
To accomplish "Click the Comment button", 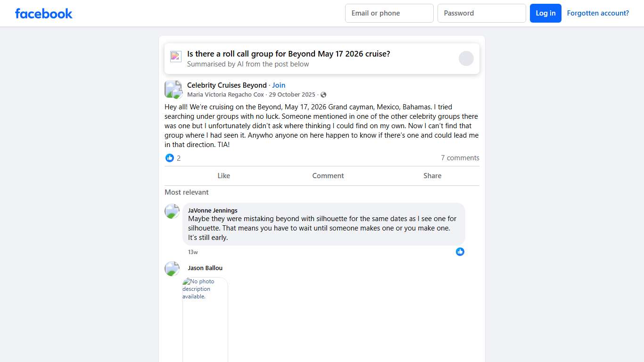I will point(328,176).
